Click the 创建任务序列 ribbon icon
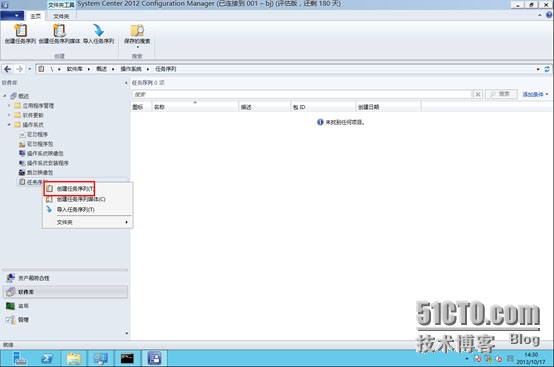554x367 pixels. (x=20, y=31)
